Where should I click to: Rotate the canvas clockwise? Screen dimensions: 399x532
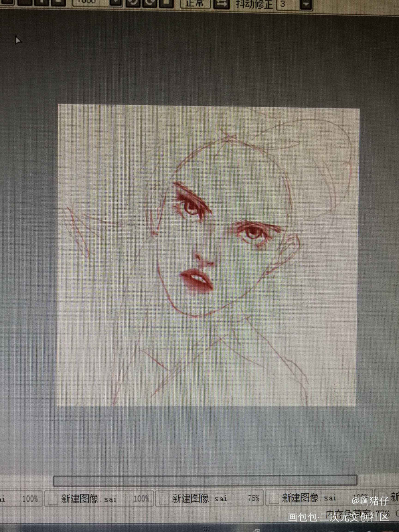tap(150, 3)
